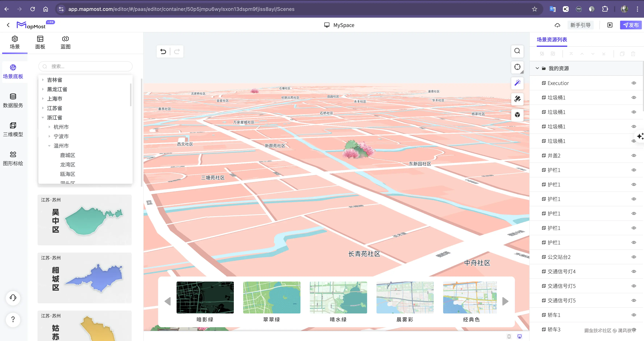Click the preview play icon
The height and width of the screenshot is (341, 644).
[x=610, y=25]
